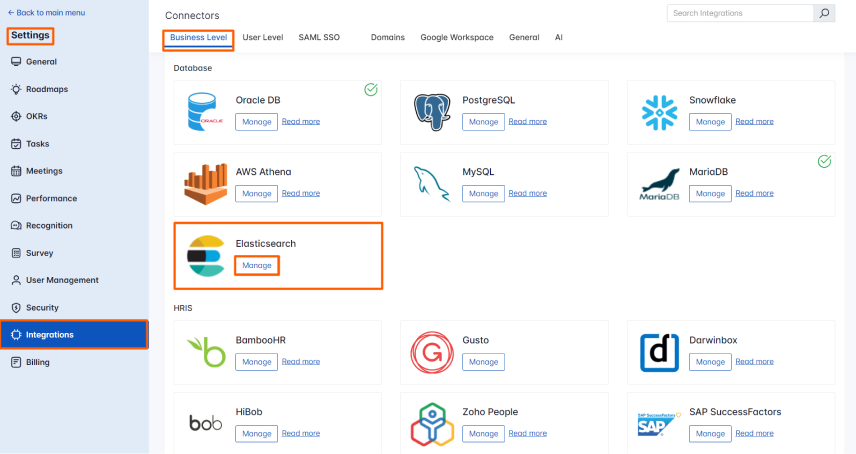The width and height of the screenshot is (856, 454).
Task: Open the Google Workspace tab
Action: (456, 37)
